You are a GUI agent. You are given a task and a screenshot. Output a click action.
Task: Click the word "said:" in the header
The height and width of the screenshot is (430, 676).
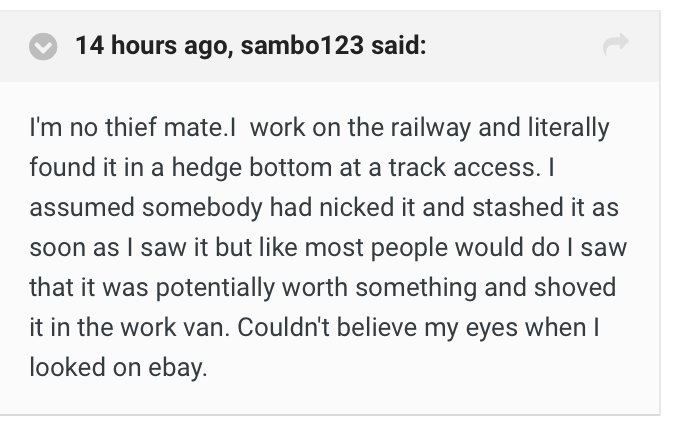(x=396, y=46)
